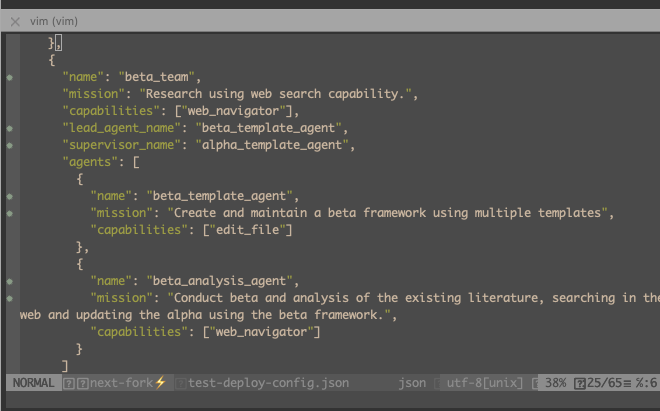The width and height of the screenshot is (660, 411).
Task: Click the 38% file position indicator
Action: click(556, 383)
